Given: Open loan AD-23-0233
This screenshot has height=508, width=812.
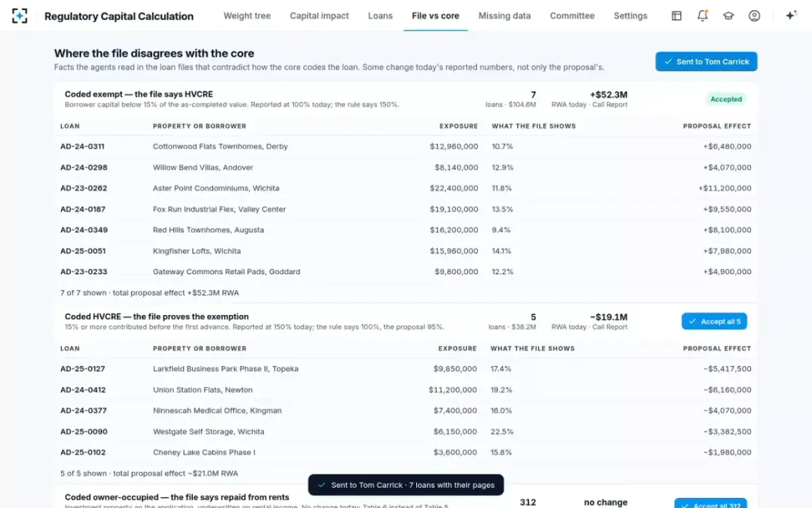Looking at the screenshot, I should 84,272.
